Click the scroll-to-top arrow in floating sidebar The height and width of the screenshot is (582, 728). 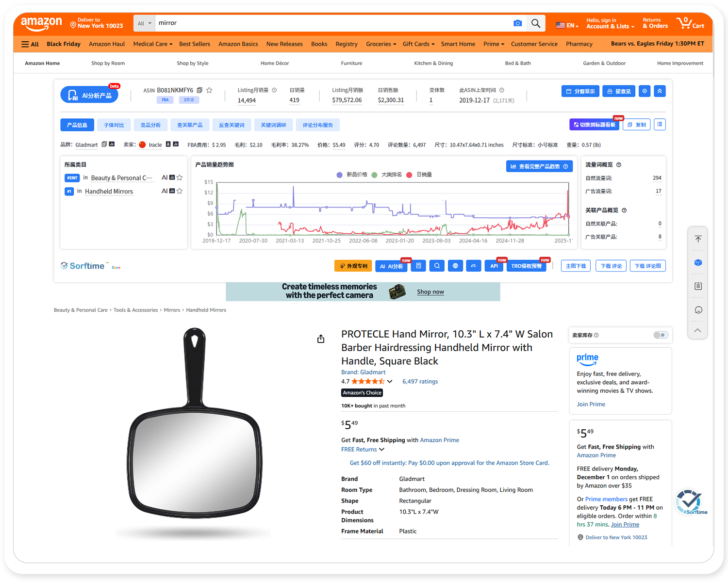[x=698, y=239]
